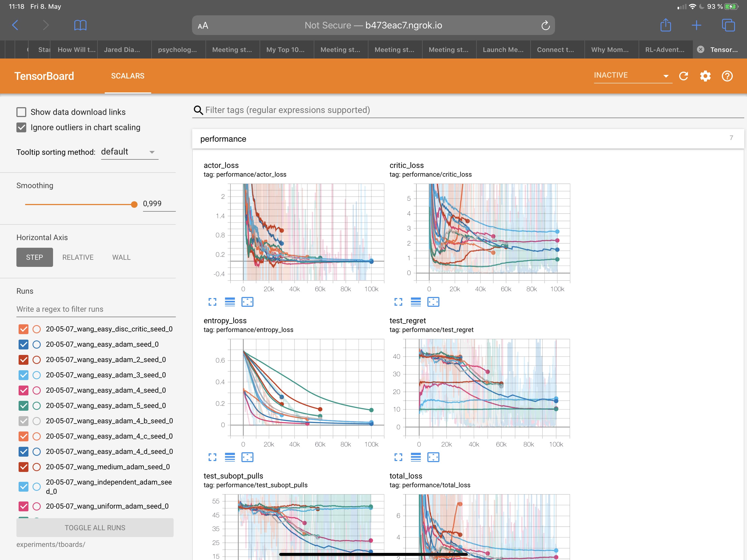Uncheck Ignore outliers in chart scaling

pyautogui.click(x=21, y=127)
